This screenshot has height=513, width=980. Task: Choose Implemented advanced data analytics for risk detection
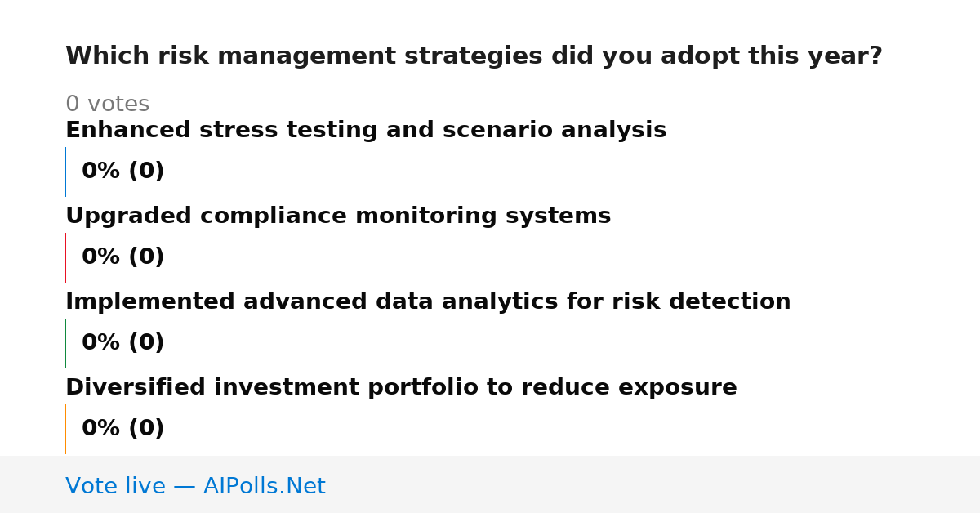(x=428, y=302)
